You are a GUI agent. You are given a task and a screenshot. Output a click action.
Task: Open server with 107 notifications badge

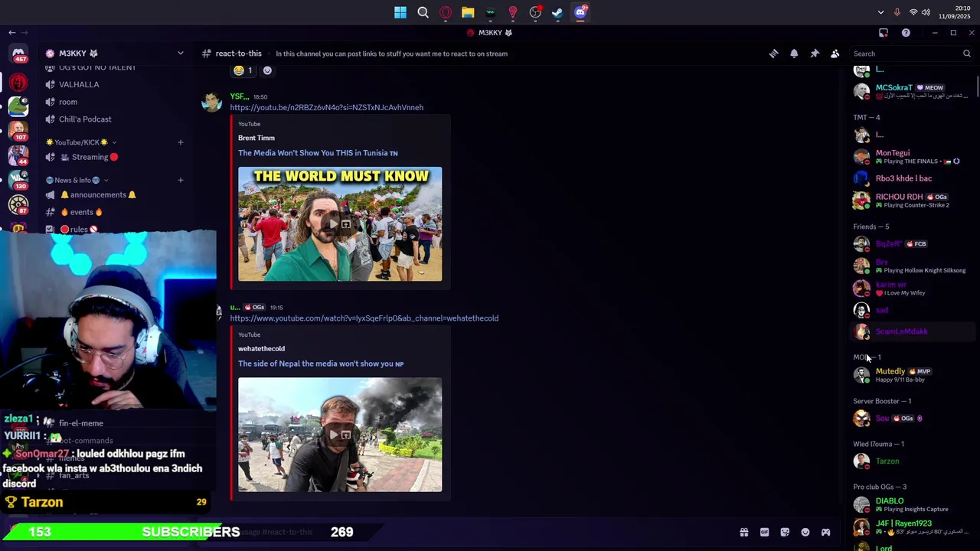point(18,131)
